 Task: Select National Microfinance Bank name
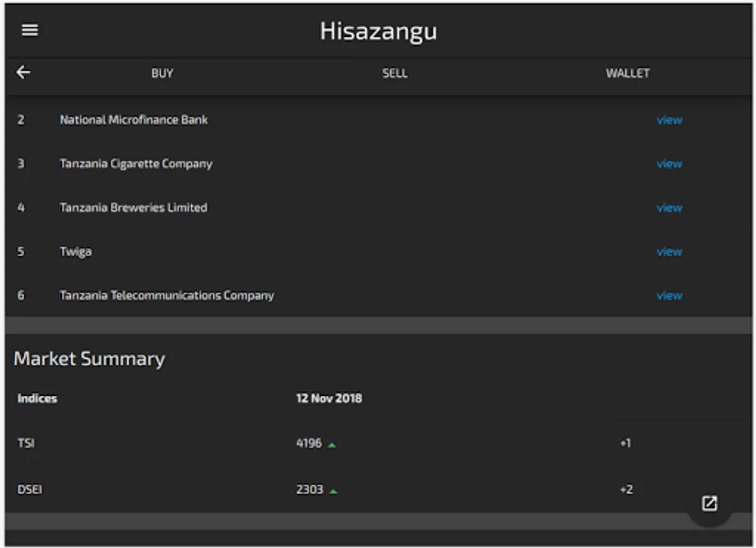(x=133, y=120)
